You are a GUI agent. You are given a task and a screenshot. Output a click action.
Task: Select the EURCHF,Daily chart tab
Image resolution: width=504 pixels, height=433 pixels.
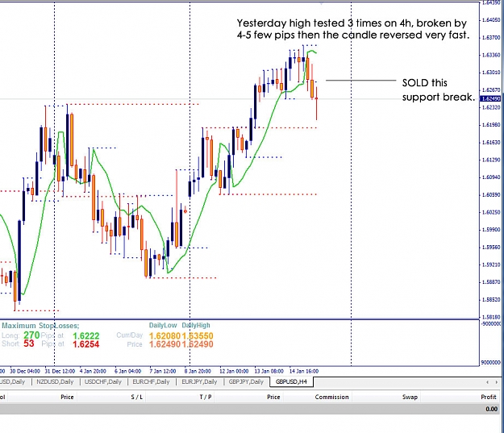[151, 382]
